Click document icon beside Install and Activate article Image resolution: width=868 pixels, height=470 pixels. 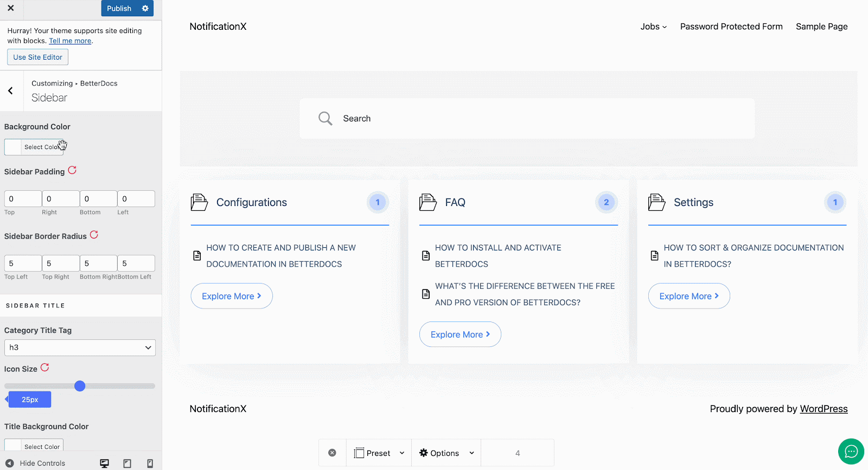coord(426,255)
